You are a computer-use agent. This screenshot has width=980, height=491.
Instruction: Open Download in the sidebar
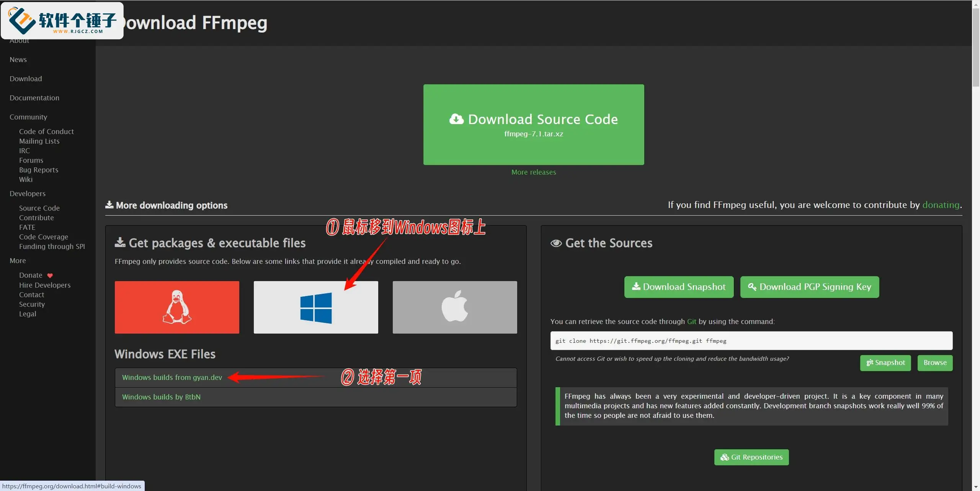[x=26, y=79]
